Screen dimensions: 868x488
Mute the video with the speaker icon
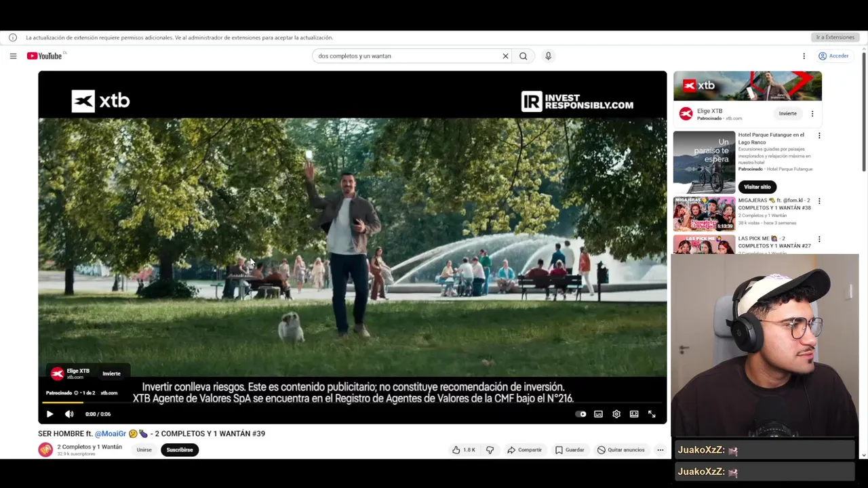pos(69,414)
